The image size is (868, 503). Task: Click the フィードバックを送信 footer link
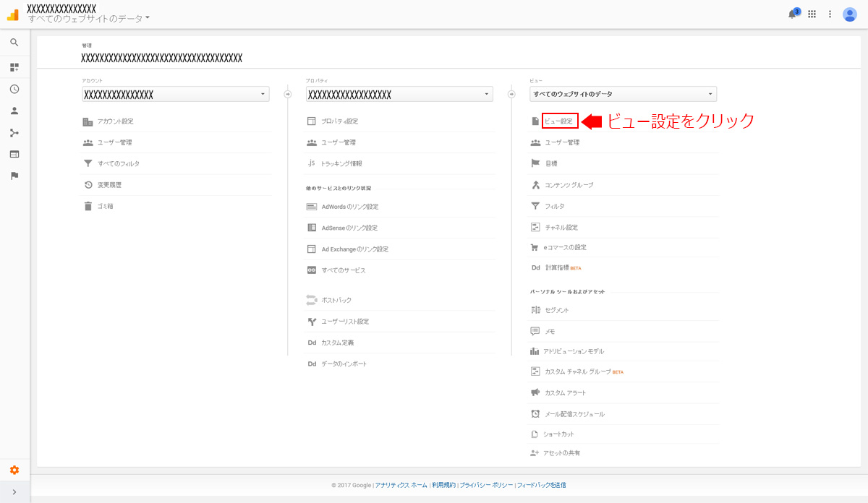click(x=541, y=485)
